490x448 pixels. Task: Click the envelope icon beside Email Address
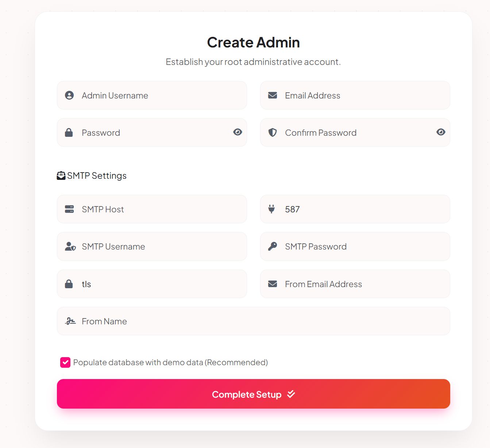(x=272, y=95)
